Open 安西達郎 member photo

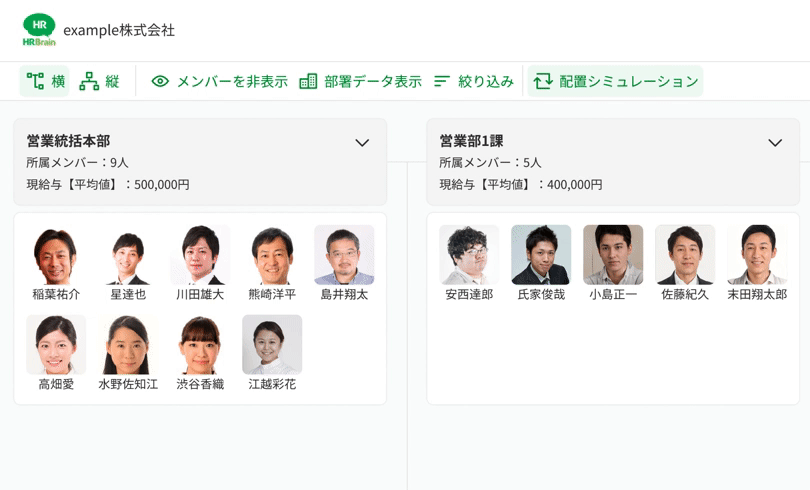(469, 255)
